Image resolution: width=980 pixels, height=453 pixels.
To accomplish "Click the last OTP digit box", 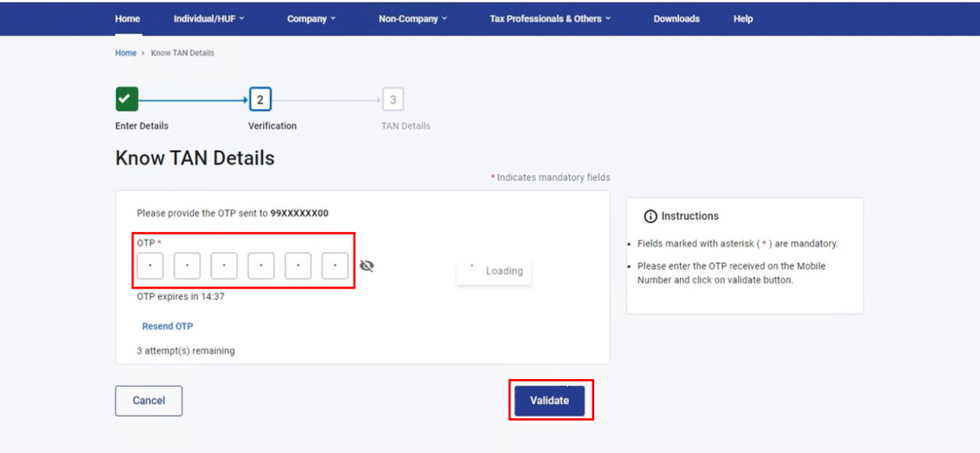I will point(335,265).
